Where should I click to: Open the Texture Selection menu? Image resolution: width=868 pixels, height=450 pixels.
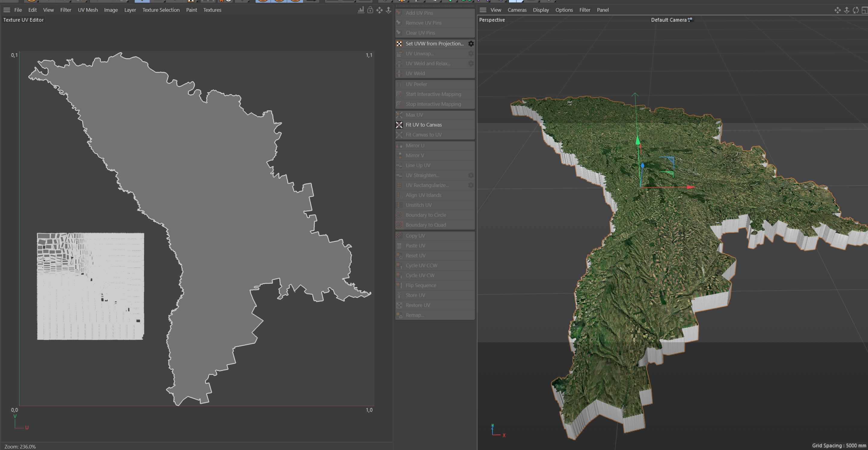click(161, 10)
